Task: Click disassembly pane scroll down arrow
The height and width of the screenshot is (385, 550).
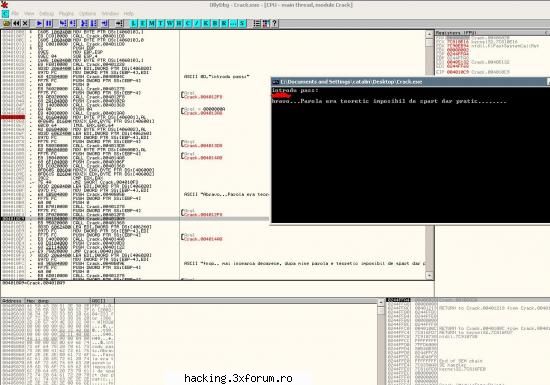Action: click(429, 276)
